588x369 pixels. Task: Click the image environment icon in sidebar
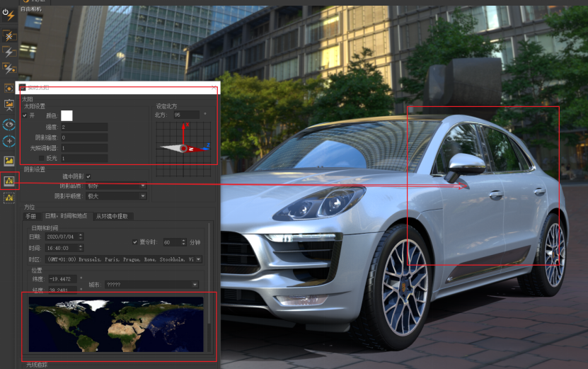[9, 161]
